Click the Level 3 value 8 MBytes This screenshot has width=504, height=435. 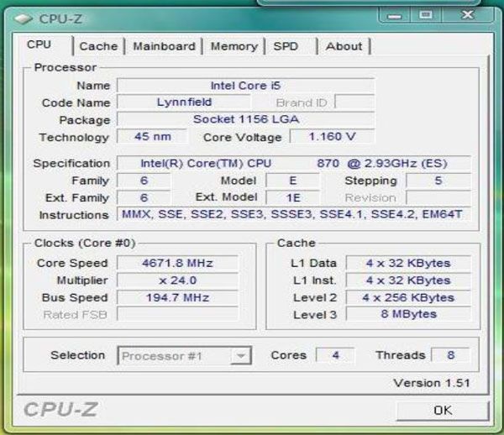(x=408, y=314)
